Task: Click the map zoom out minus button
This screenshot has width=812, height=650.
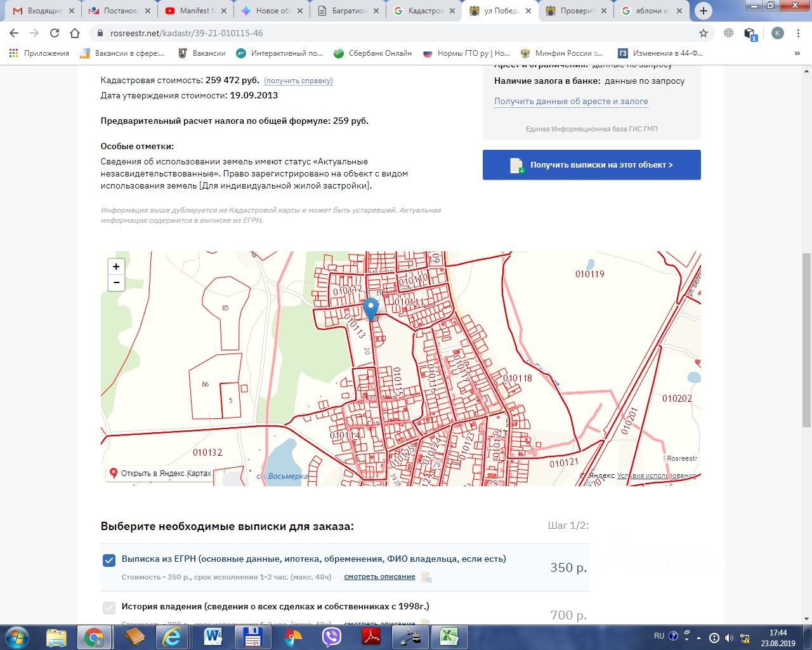Action: pyautogui.click(x=116, y=282)
